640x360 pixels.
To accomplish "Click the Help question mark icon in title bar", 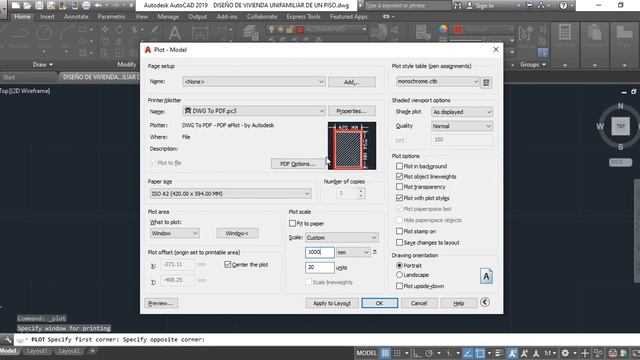I will [x=563, y=5].
